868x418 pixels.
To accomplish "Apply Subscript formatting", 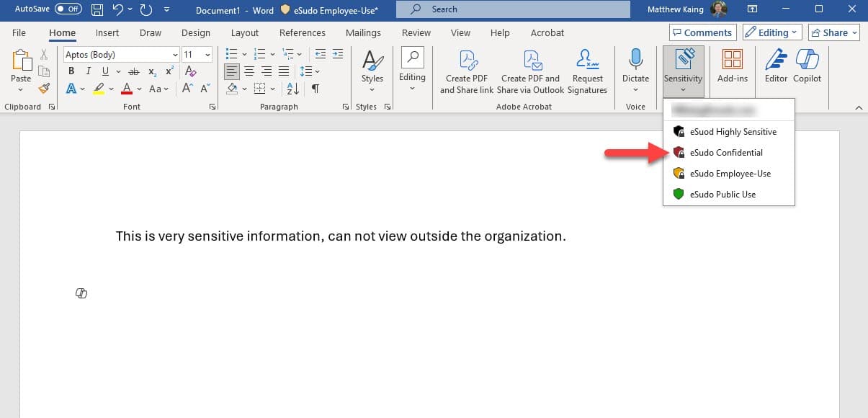I will pos(151,71).
